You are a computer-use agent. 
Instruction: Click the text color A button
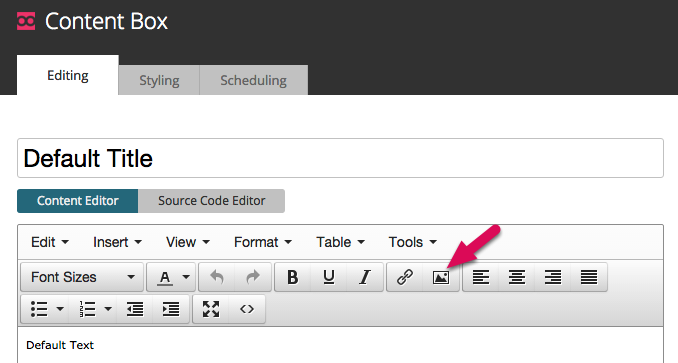pos(165,277)
